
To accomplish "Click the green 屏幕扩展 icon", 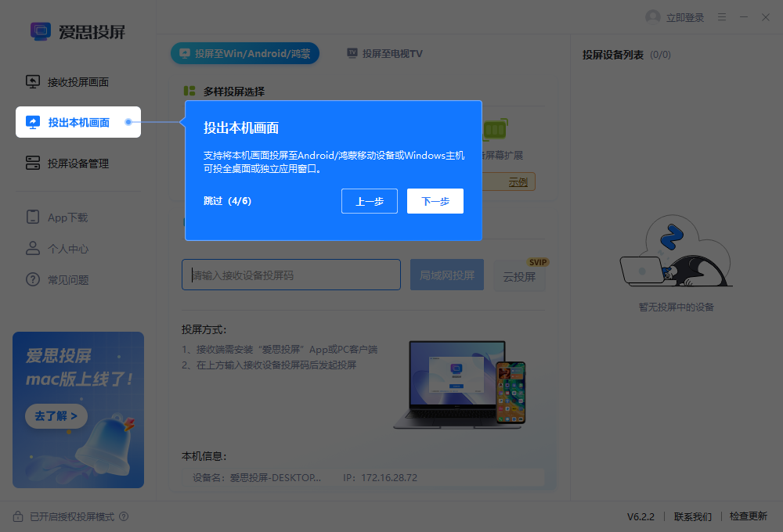I will (496, 130).
